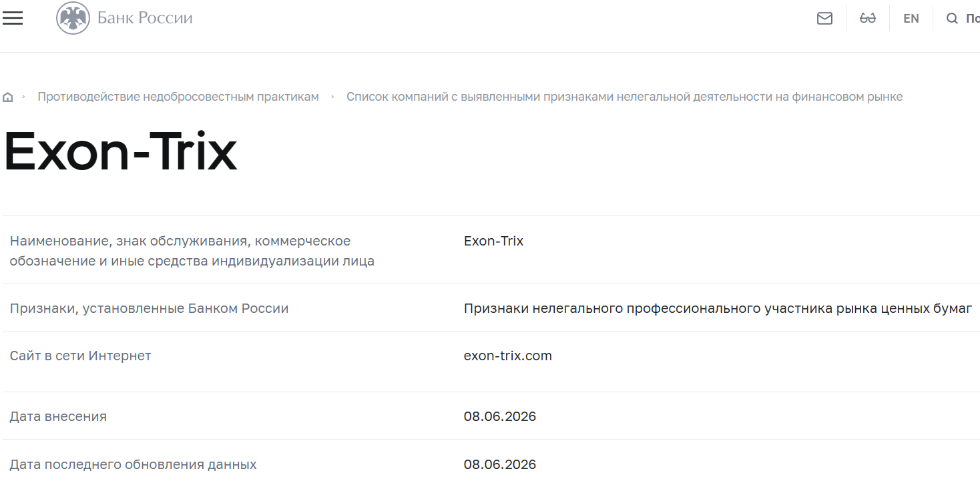Open the Банк России homepage wordmark
The image size is (980, 485).
[145, 18]
